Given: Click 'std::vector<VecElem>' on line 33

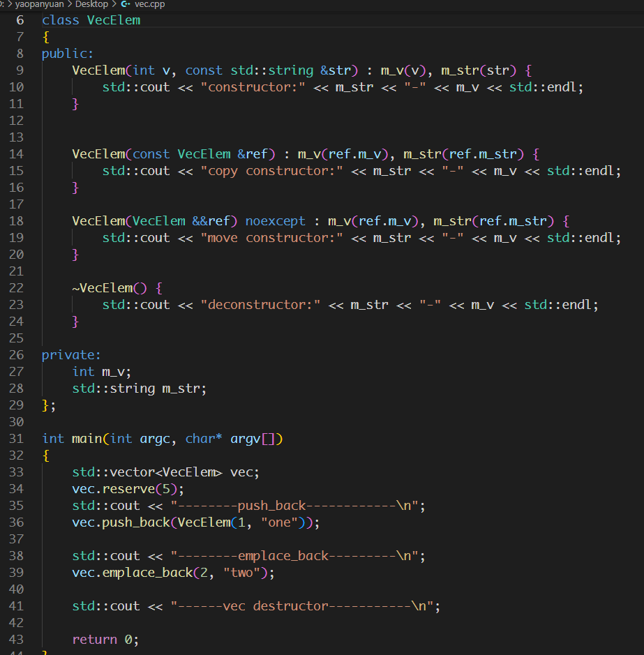Looking at the screenshot, I should pyautogui.click(x=147, y=472).
